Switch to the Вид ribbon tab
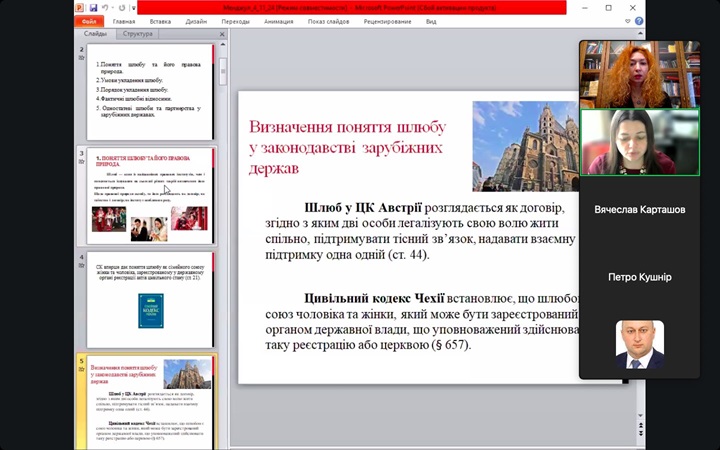 point(431,21)
